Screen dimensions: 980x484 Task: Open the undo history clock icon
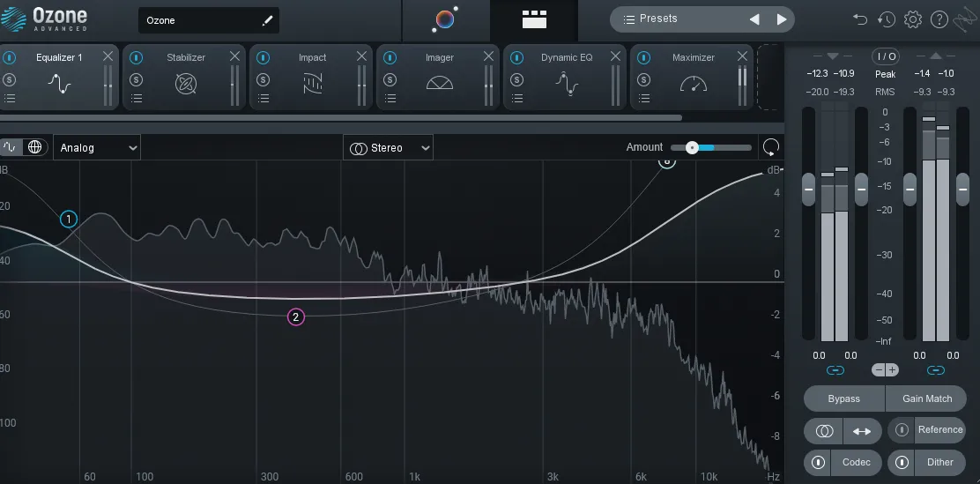(x=887, y=19)
